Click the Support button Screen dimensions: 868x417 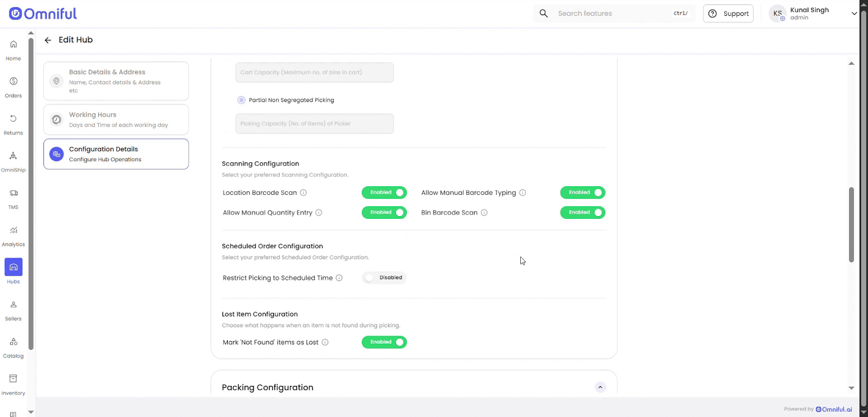click(x=728, y=14)
